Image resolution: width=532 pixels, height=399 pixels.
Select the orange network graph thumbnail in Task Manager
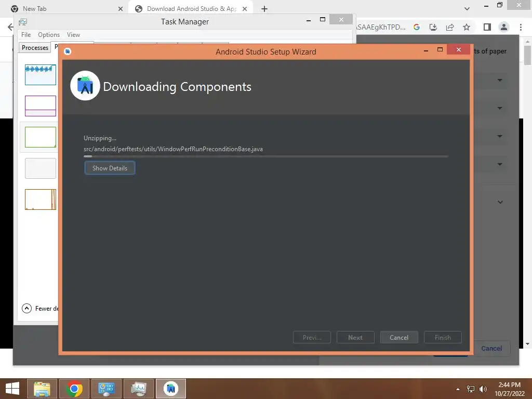tap(41, 199)
